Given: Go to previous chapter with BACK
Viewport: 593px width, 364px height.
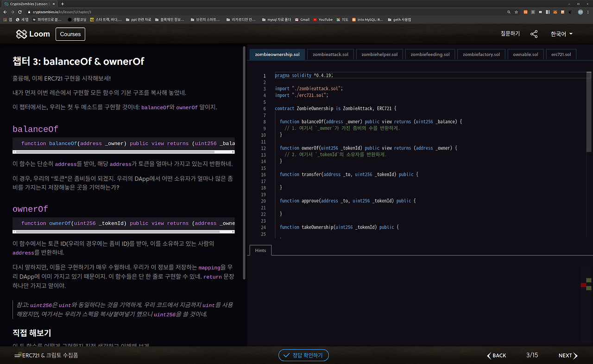Looking at the screenshot, I should pyautogui.click(x=496, y=356).
